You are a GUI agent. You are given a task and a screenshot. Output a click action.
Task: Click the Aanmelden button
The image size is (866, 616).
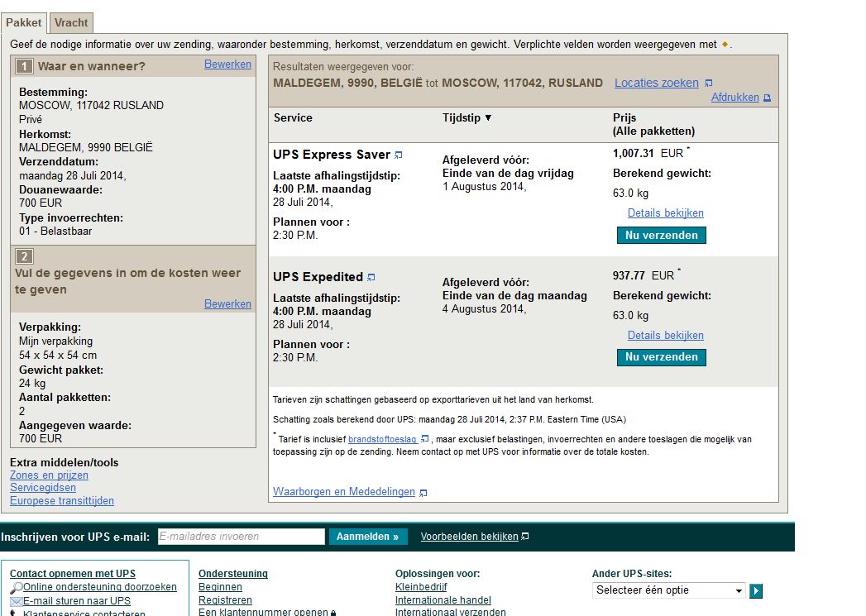click(x=368, y=537)
